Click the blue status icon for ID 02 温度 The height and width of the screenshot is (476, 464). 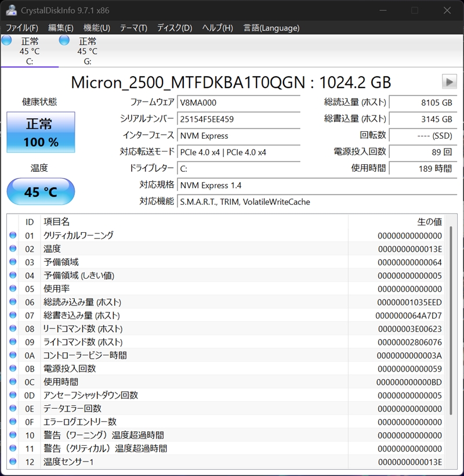(x=13, y=248)
